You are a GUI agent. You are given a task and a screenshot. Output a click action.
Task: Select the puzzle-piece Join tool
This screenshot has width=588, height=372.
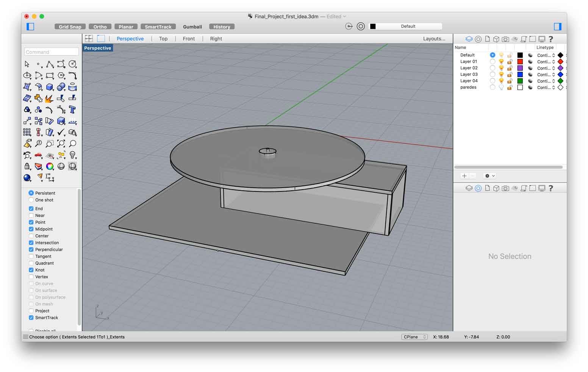pyautogui.click(x=38, y=98)
